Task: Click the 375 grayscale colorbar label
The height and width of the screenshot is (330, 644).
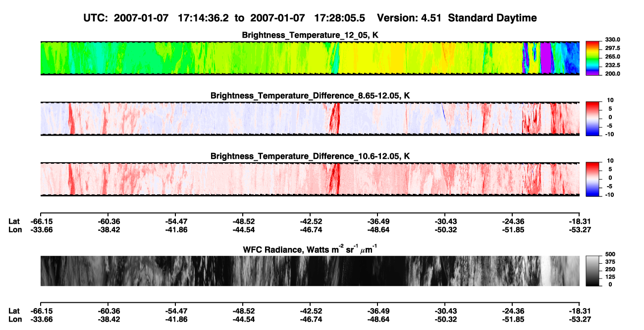Action: coord(610,262)
